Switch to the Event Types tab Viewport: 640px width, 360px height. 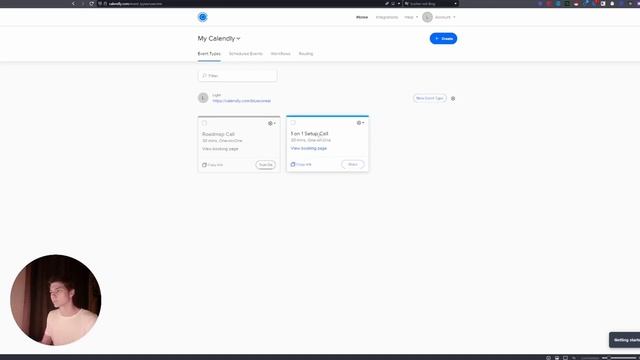pyautogui.click(x=209, y=54)
